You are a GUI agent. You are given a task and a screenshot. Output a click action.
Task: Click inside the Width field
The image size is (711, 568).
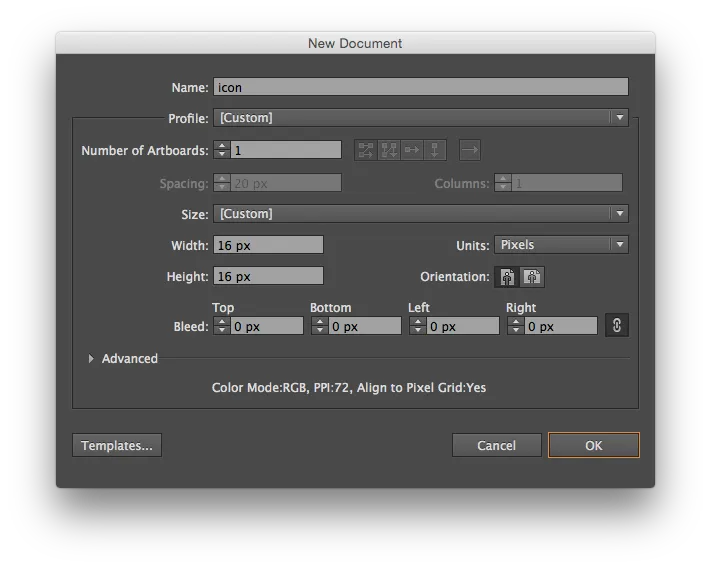click(268, 245)
